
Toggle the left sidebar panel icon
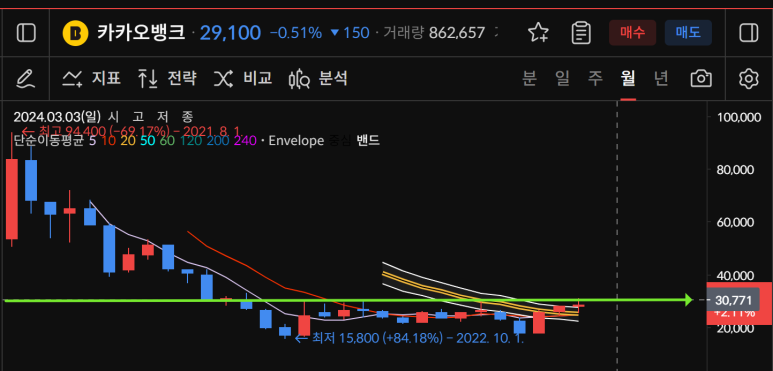click(26, 33)
